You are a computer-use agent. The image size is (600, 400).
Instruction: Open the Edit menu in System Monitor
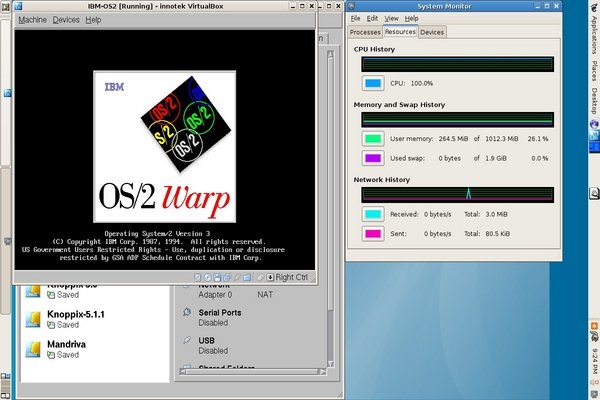pyautogui.click(x=374, y=18)
